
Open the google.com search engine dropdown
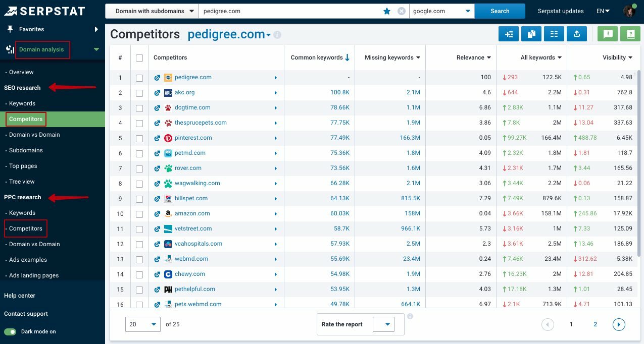(x=442, y=11)
